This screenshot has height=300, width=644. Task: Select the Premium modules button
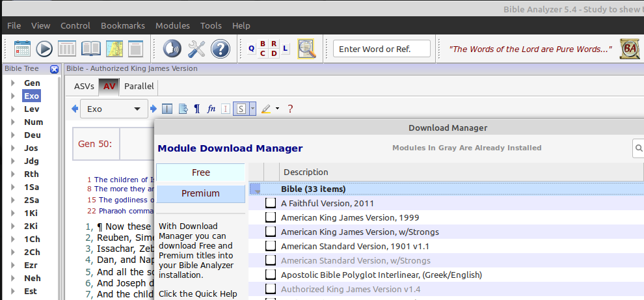pos(201,193)
